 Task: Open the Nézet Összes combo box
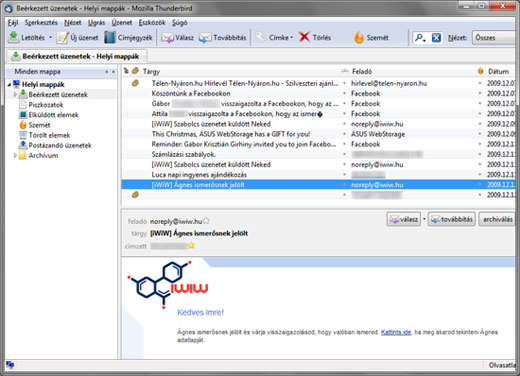tap(494, 38)
